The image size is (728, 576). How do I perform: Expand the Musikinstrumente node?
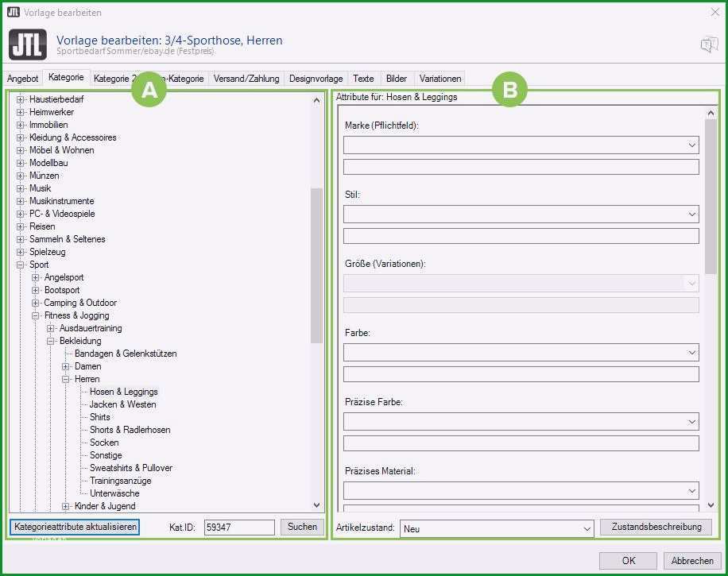pyautogui.click(x=20, y=202)
